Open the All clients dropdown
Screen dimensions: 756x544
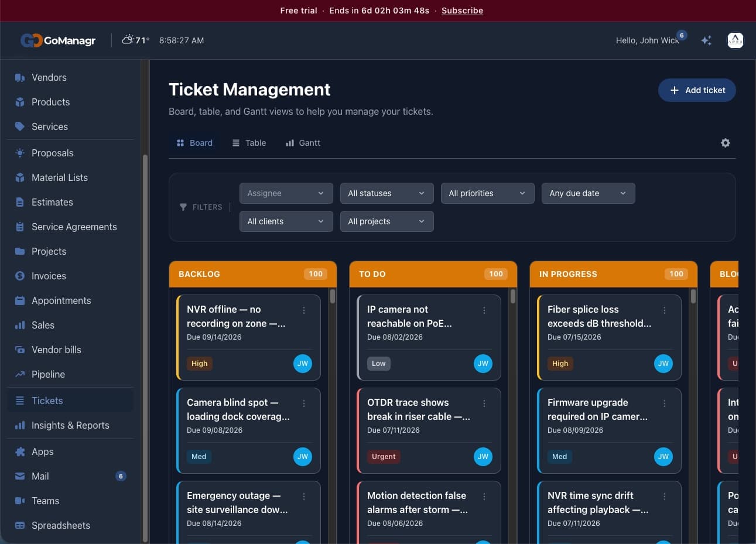point(286,221)
